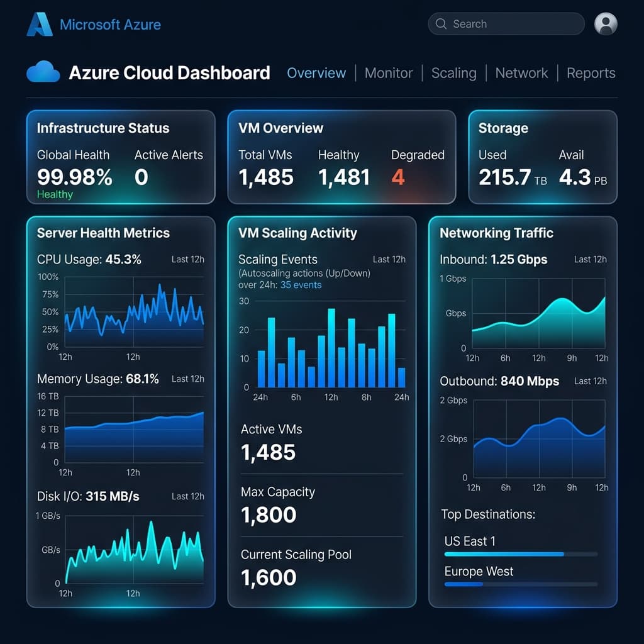Click the 35 events link
Image resolution: width=644 pixels, height=644 pixels.
[301, 285]
